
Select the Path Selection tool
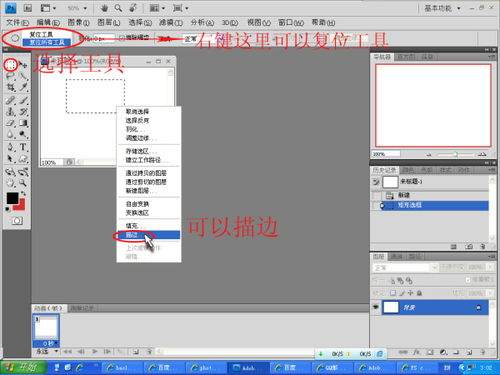click(x=11, y=158)
